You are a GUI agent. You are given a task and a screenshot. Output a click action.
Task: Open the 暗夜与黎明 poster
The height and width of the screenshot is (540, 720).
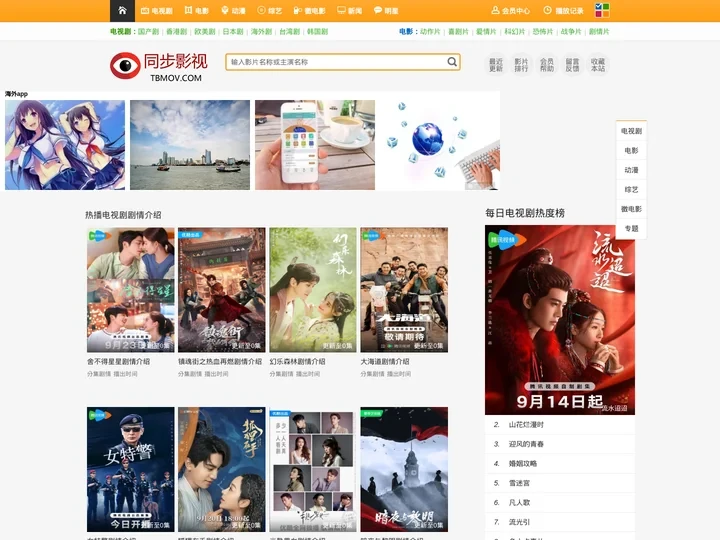tap(404, 469)
